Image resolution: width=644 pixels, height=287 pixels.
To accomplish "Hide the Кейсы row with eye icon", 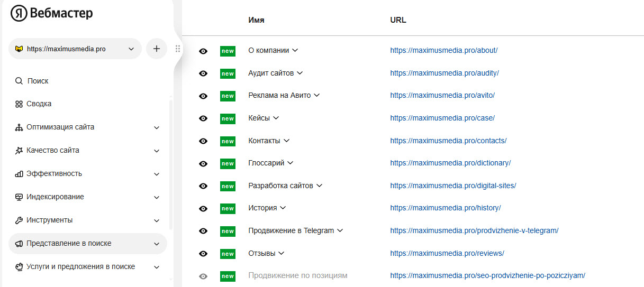I will (x=203, y=118).
